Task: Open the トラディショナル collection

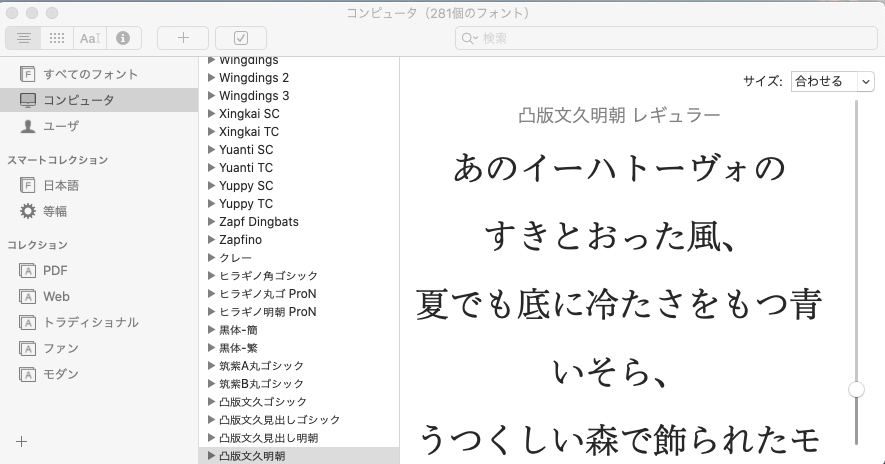Action: pos(99,322)
